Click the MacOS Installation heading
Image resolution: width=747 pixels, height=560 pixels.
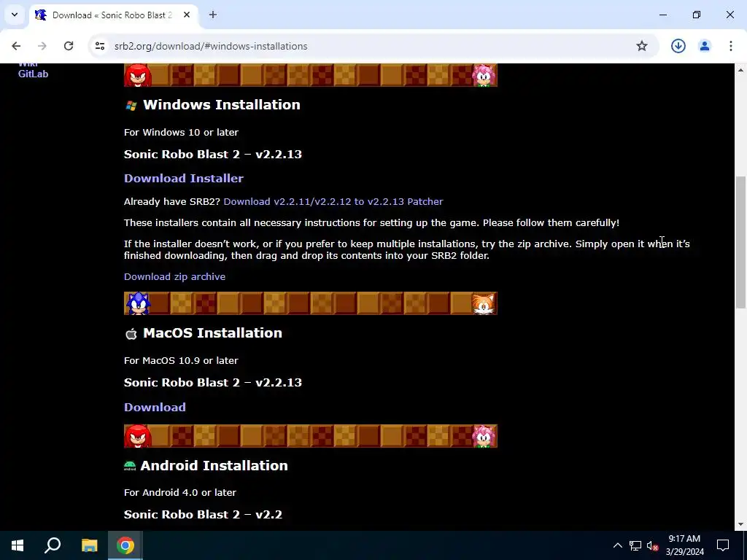click(x=212, y=332)
